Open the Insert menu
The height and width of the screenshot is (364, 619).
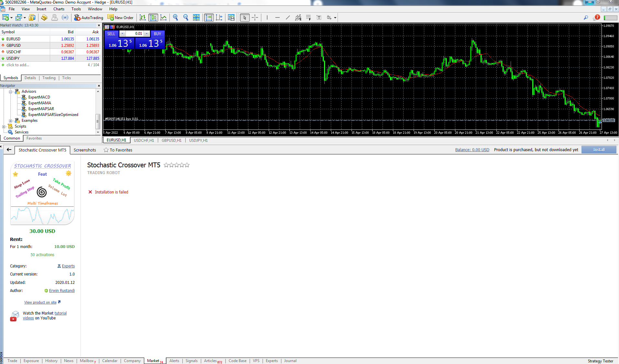(x=41, y=9)
